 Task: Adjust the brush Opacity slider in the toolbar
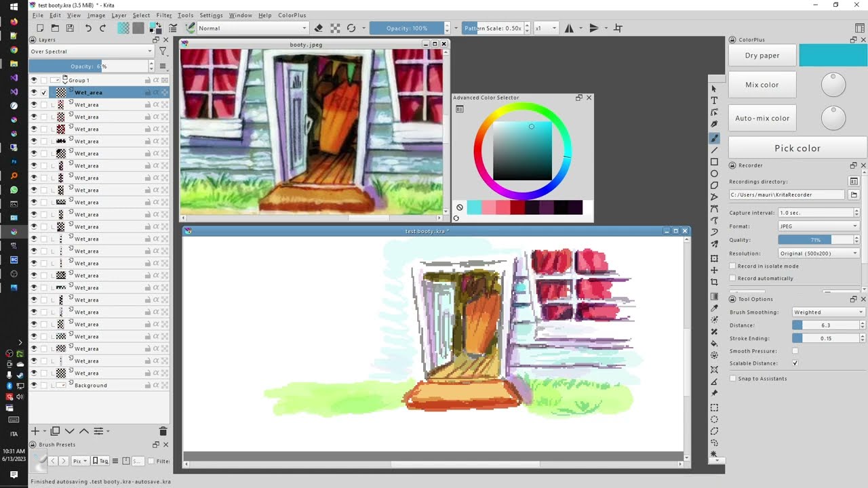tap(407, 28)
